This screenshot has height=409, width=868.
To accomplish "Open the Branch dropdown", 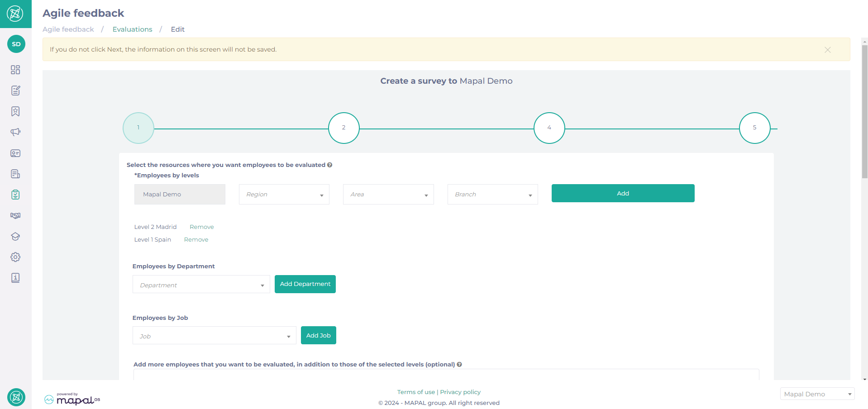I will [493, 194].
